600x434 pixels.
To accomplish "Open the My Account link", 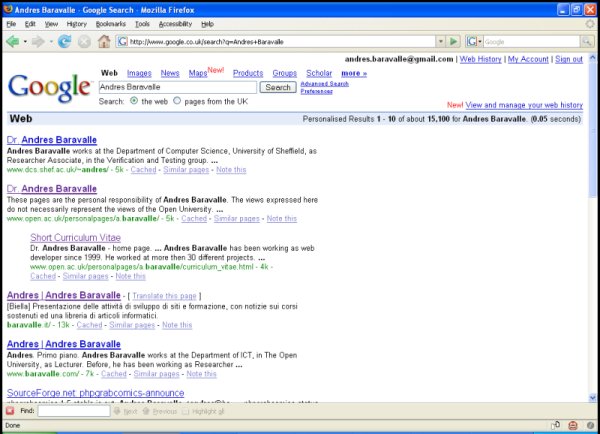I will point(528,59).
